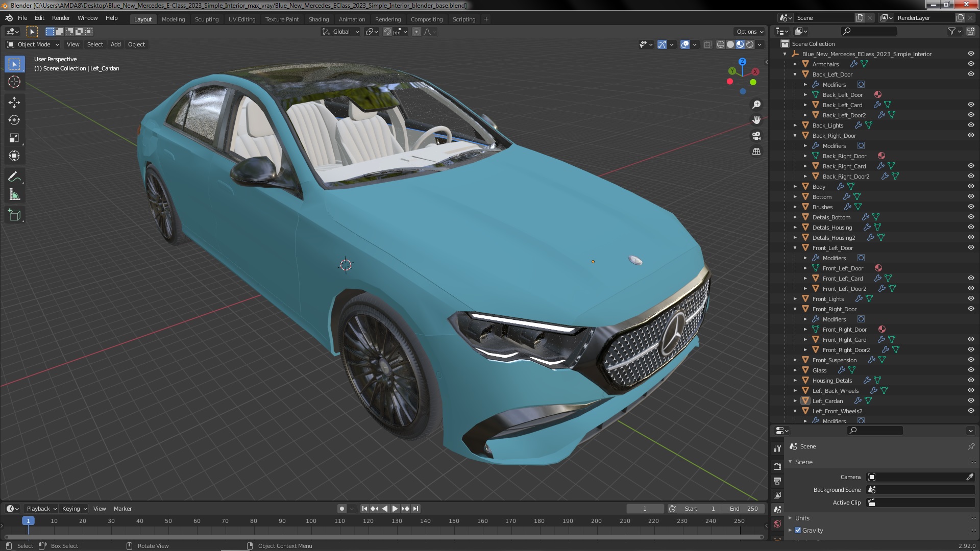Image resolution: width=980 pixels, height=551 pixels.
Task: Open the File menu
Action: (22, 18)
